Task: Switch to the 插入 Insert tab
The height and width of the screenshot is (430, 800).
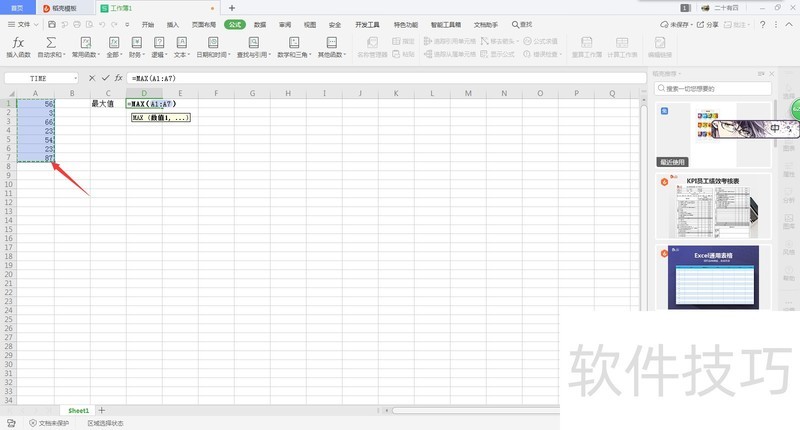Action: click(173, 24)
